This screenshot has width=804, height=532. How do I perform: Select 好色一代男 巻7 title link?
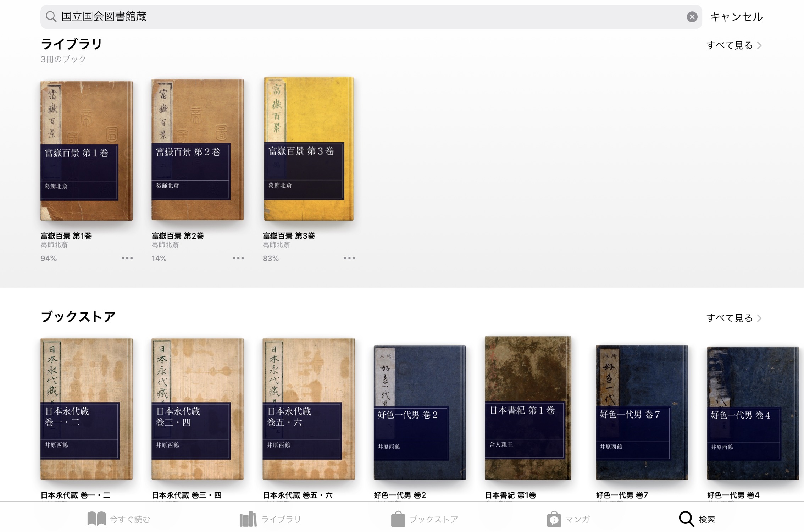pyautogui.click(x=622, y=495)
